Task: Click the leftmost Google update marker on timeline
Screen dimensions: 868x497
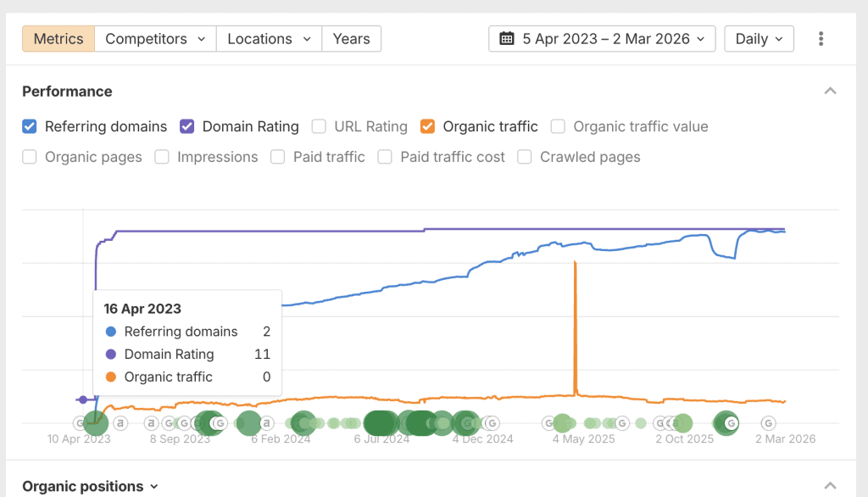Action: (x=80, y=423)
